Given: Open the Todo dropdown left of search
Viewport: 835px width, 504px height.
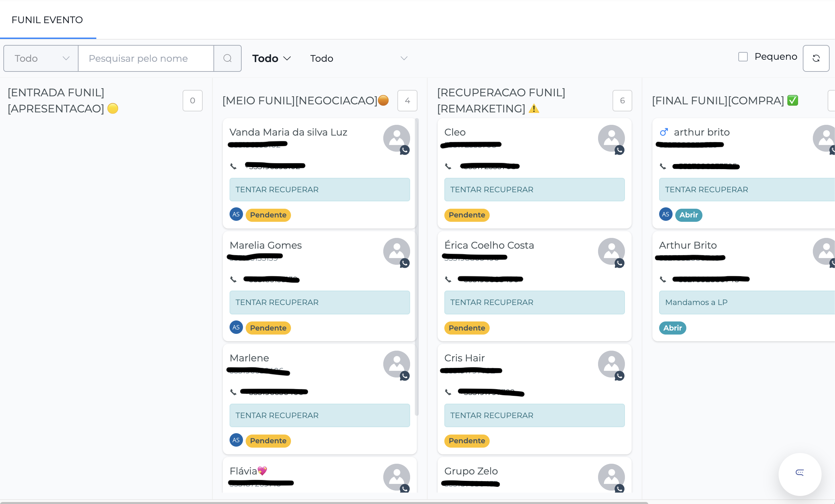Looking at the screenshot, I should [41, 58].
